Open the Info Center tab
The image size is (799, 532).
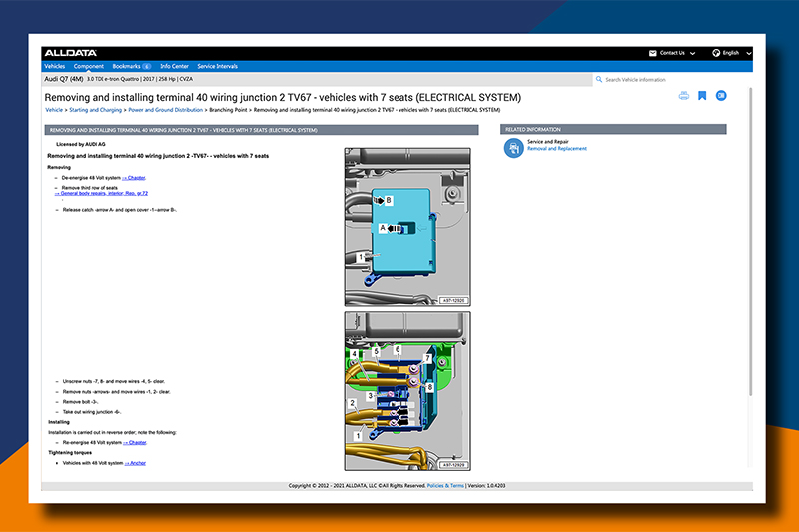(x=174, y=66)
